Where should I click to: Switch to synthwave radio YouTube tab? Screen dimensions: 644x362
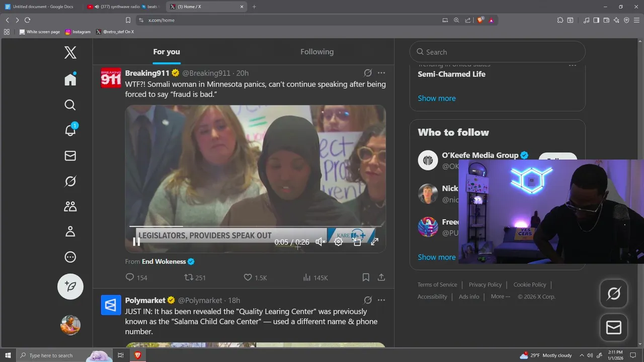(x=123, y=7)
